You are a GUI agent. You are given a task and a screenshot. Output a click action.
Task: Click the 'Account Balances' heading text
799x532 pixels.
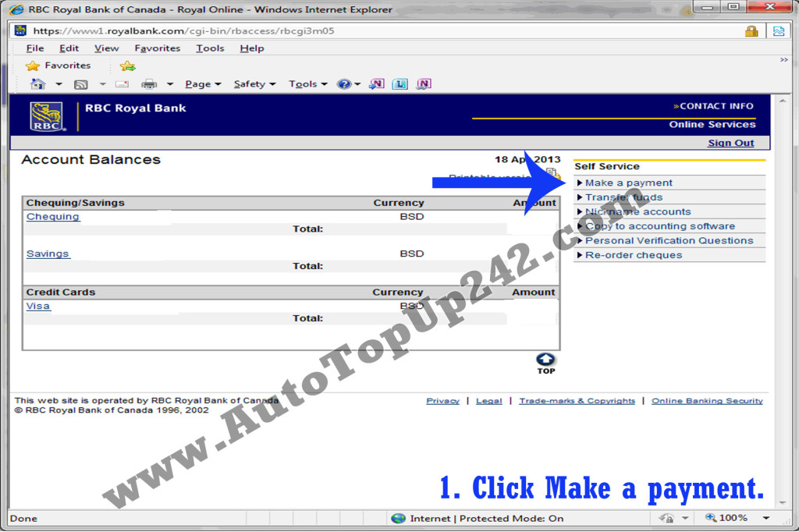91,159
